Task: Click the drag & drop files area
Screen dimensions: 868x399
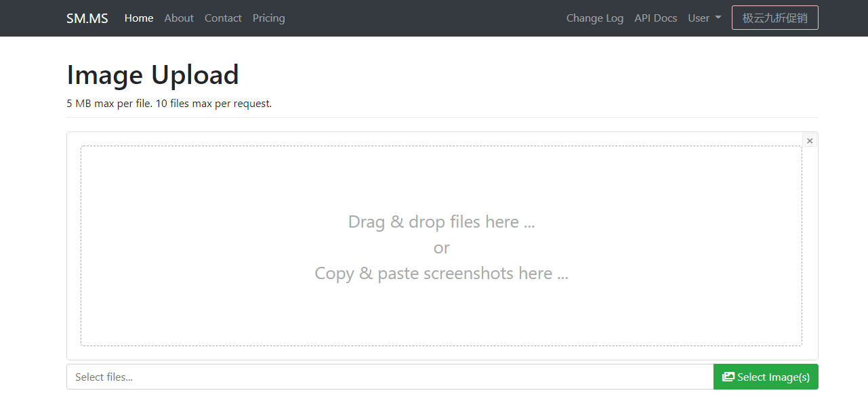Action: point(441,246)
